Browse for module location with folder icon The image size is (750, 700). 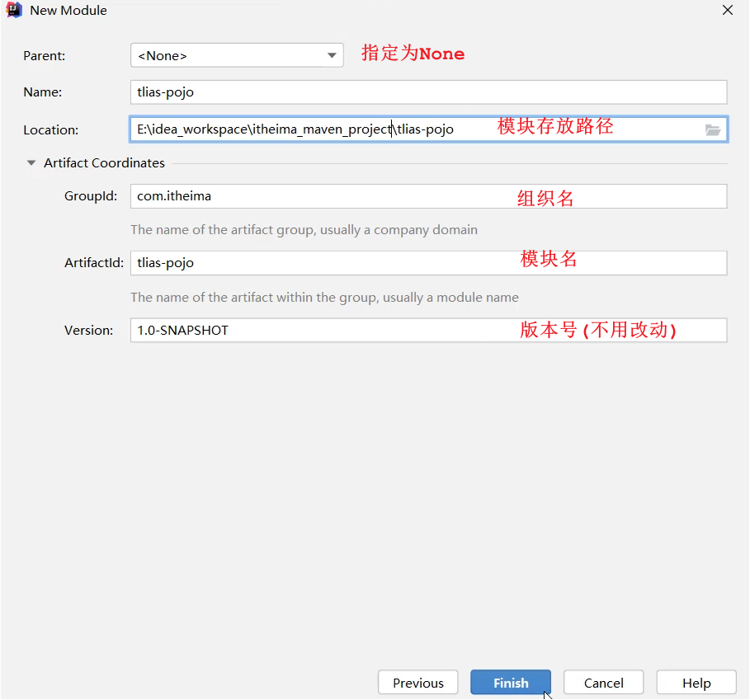[713, 129]
